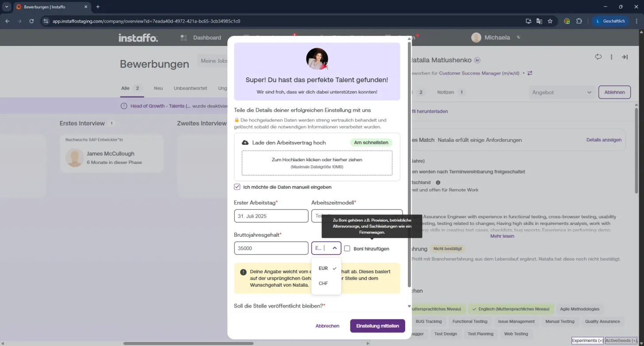Click the upload dropzone 'Zum Hochladen klicken'
This screenshot has width=644, height=346.
317,163
